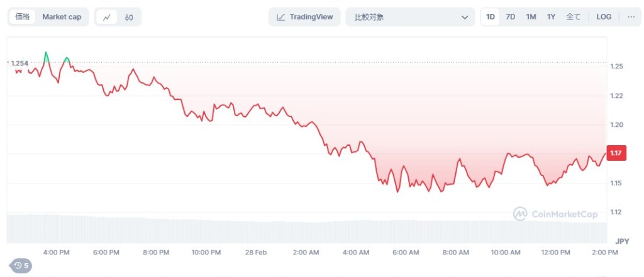Select the 全て all-time range
644x277 pixels.
[x=573, y=17]
